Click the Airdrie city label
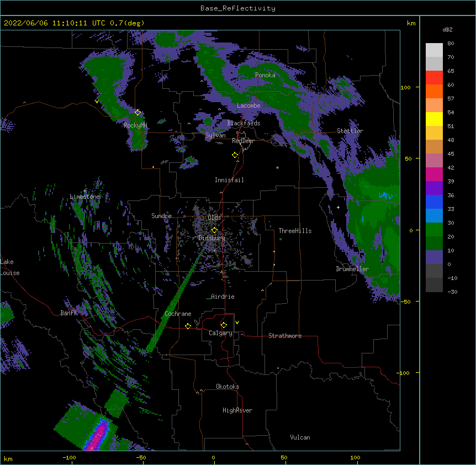Viewport: 476px width, 465px height. pyautogui.click(x=223, y=297)
